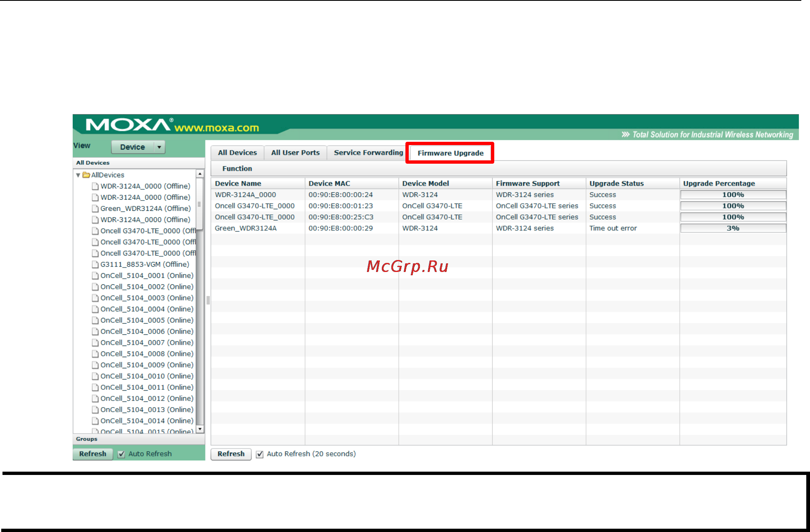This screenshot has width=810, height=532.
Task: Click the Refresh button below the firmware table
Action: click(231, 454)
